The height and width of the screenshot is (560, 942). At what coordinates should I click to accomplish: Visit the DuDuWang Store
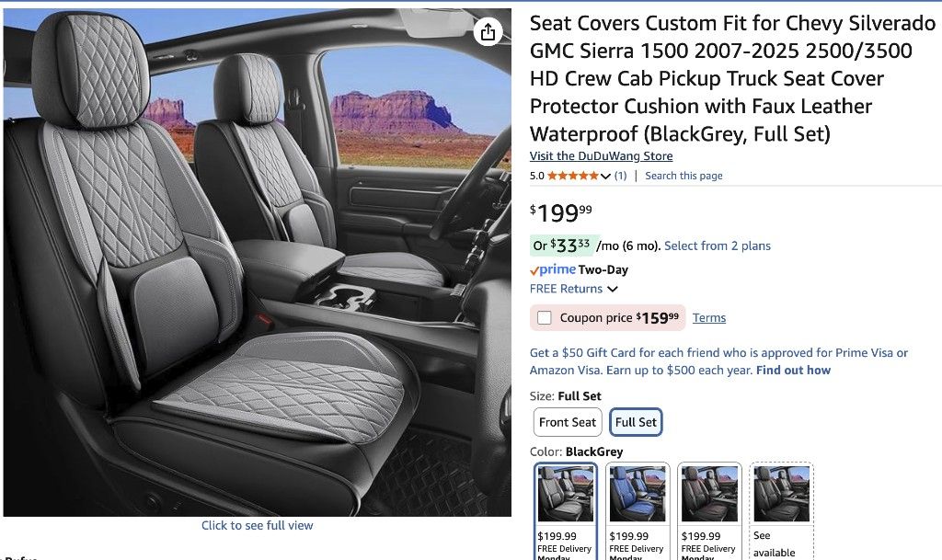click(602, 155)
